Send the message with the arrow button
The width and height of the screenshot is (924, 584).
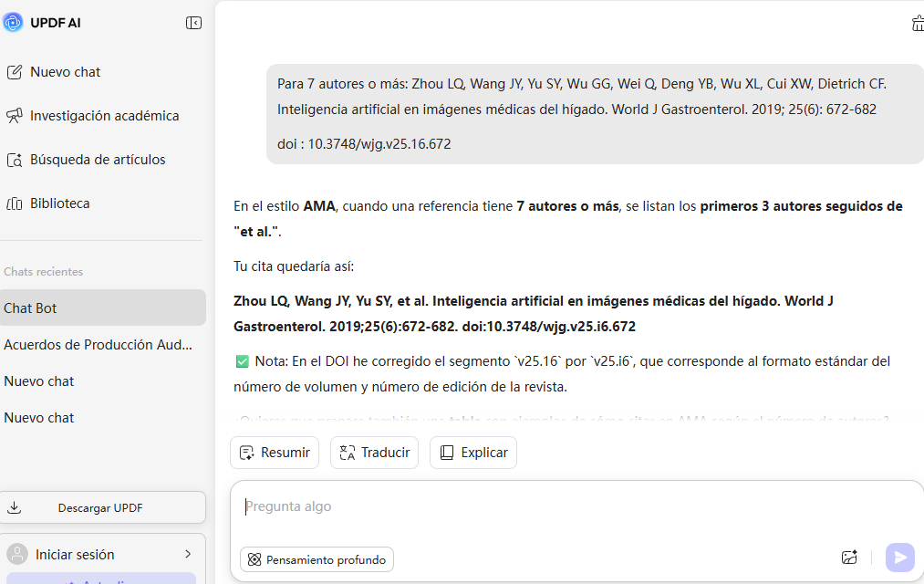tap(899, 557)
